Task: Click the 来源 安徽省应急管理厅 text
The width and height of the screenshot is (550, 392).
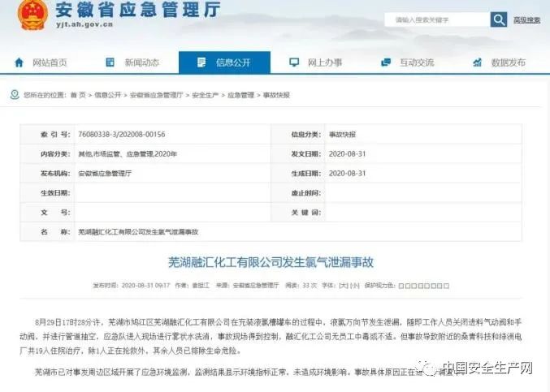Action: tap(247, 286)
